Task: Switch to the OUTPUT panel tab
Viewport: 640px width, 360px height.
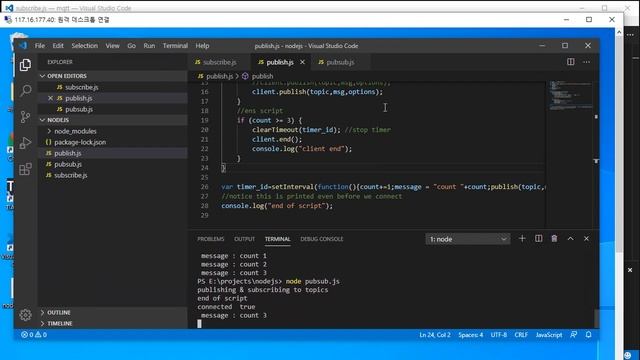Action: pos(244,239)
